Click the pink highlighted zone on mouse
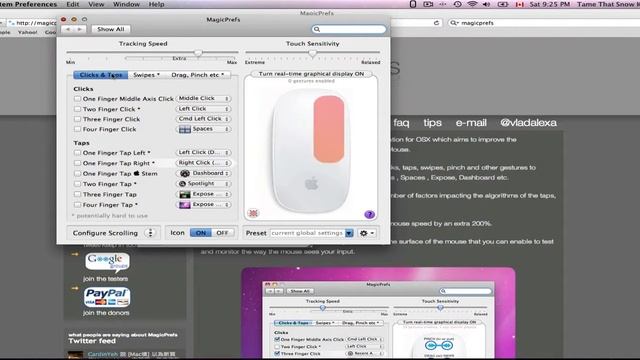The image size is (640, 360). coord(329,129)
